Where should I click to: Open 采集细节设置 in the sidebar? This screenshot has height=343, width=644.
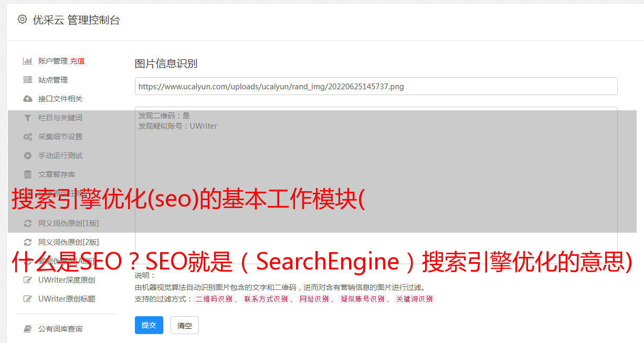(60, 137)
